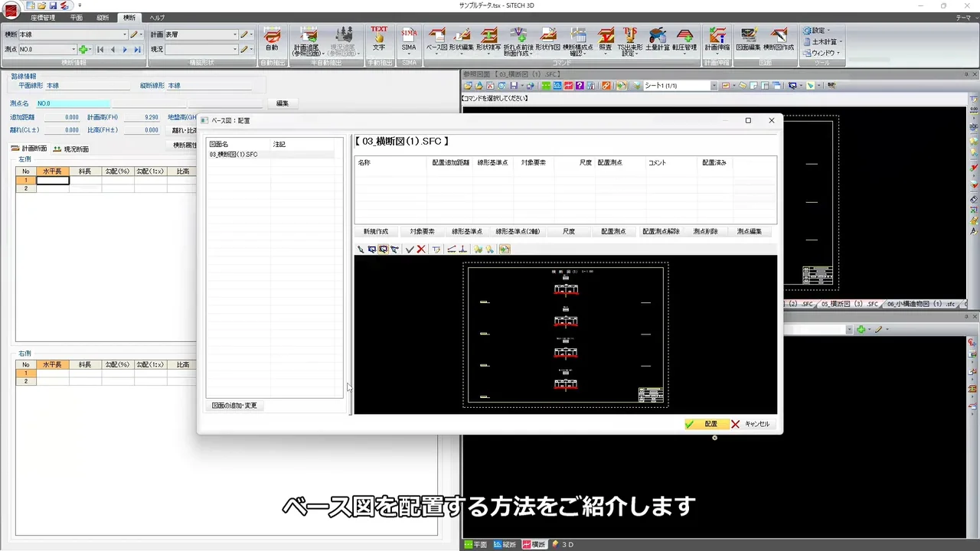Screen dimensions: 980x551
Task: Open the 測点 NO.0 dropdown
Action: pos(73,50)
